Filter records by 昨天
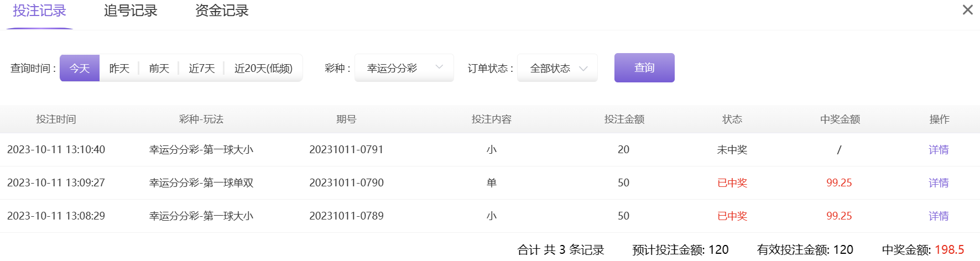Screen dimensions: 980x261 point(119,68)
